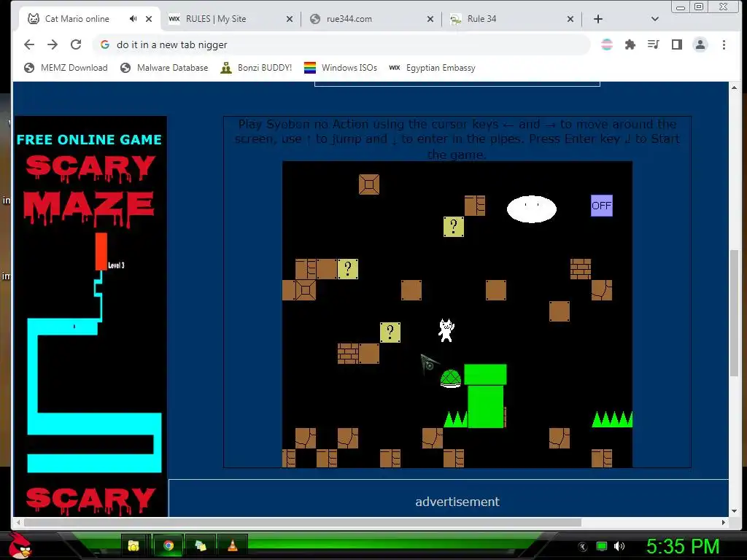Open the media controls toolbar icon

(x=653, y=44)
